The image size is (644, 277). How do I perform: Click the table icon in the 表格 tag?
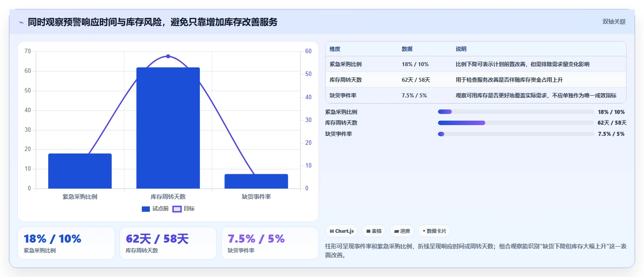[x=368, y=231]
